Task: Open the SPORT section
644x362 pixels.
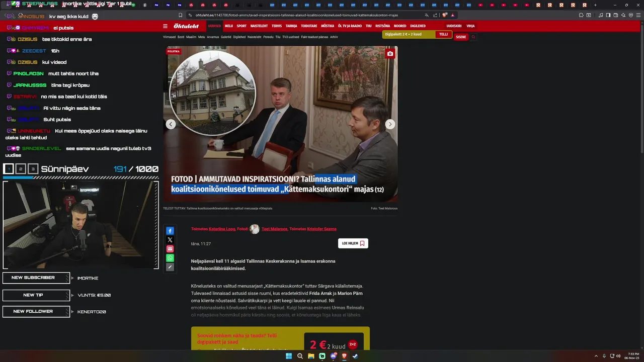Action: coord(242,26)
